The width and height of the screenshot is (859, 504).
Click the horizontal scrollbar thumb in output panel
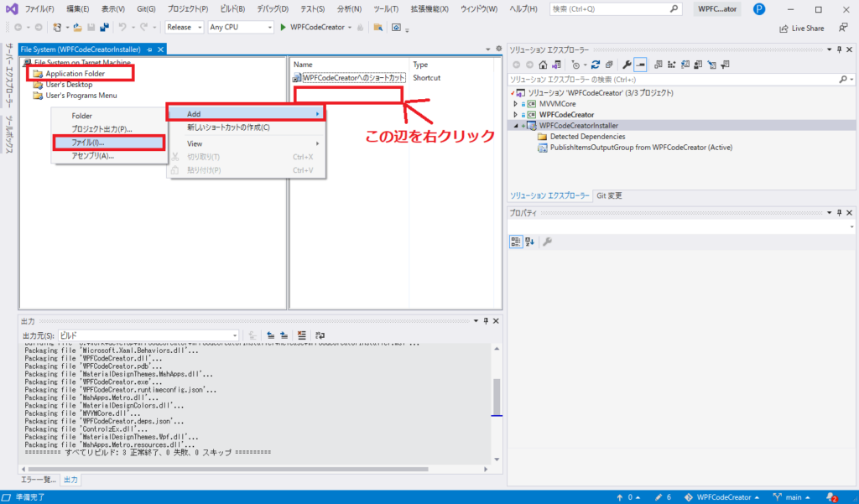[x=228, y=469]
